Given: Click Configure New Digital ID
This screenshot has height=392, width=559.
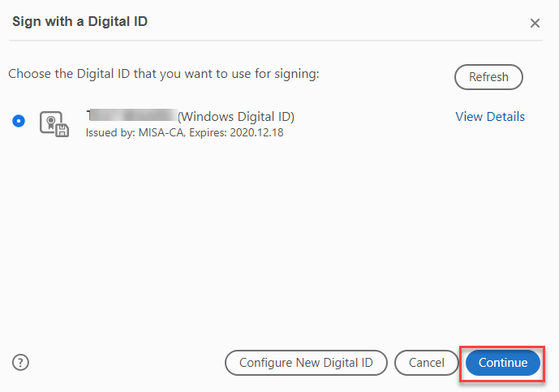Looking at the screenshot, I should 306,363.
